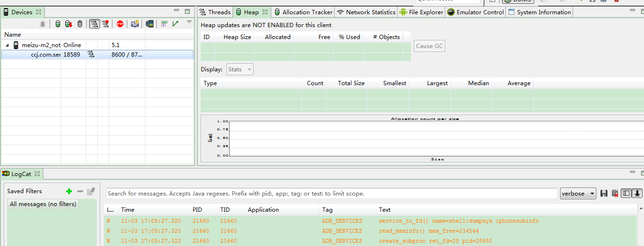This screenshot has width=644, height=246.
Task: Minimize the Heap view panel
Action: pyautogui.click(x=632, y=10)
